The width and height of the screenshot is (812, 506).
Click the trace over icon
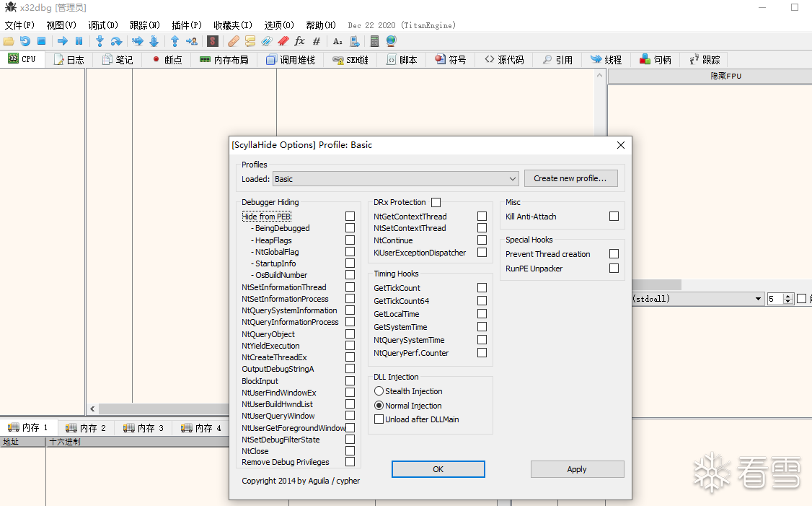click(x=154, y=41)
